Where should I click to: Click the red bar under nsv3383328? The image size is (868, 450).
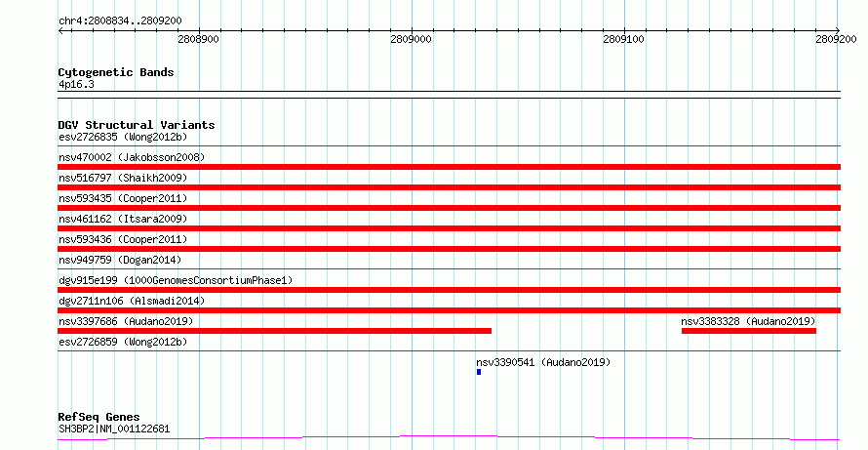click(x=748, y=331)
